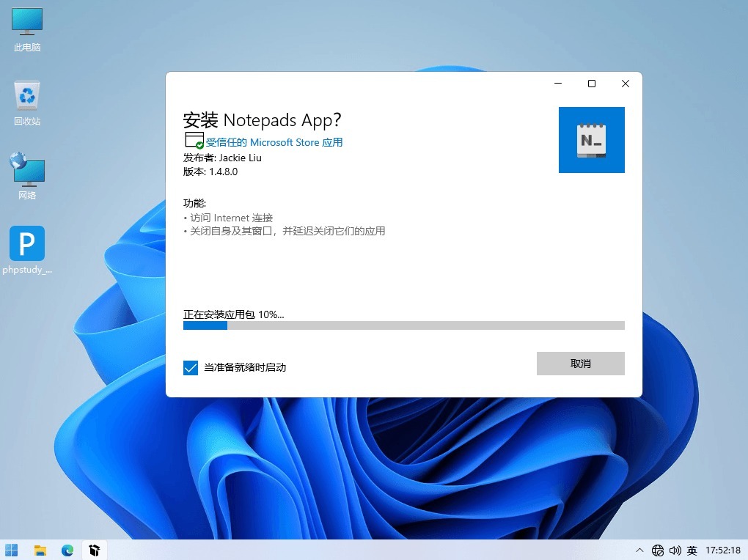
Task: Launch File Explorer from the taskbar
Action: pyautogui.click(x=40, y=550)
